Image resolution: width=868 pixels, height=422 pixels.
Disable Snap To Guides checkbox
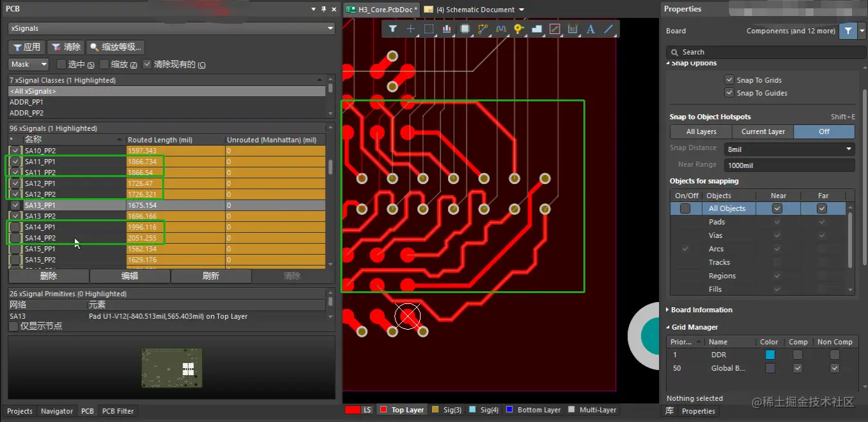pyautogui.click(x=729, y=92)
